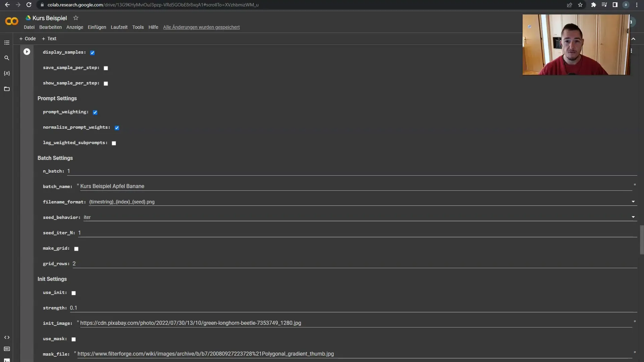The height and width of the screenshot is (362, 644).
Task: Click the seed_iter_N input field
Action: pyautogui.click(x=358, y=233)
